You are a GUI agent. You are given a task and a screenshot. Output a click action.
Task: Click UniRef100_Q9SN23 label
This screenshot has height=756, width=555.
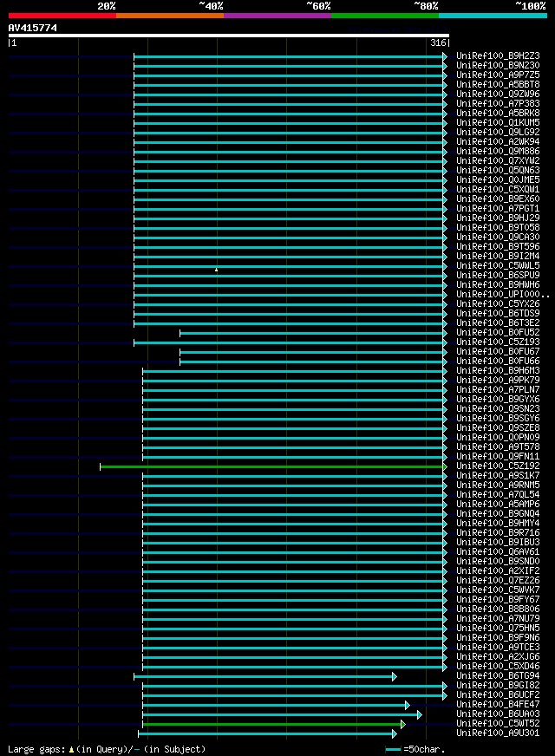coord(498,409)
